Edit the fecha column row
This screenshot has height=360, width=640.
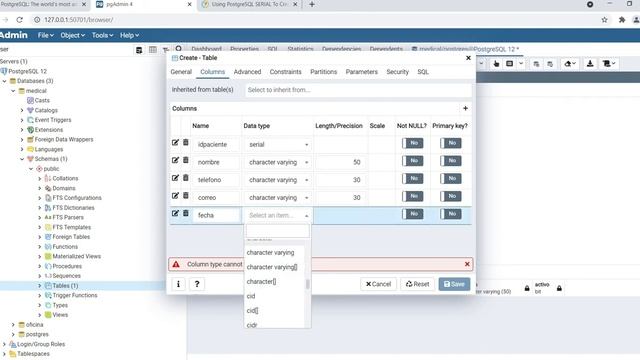(175, 213)
